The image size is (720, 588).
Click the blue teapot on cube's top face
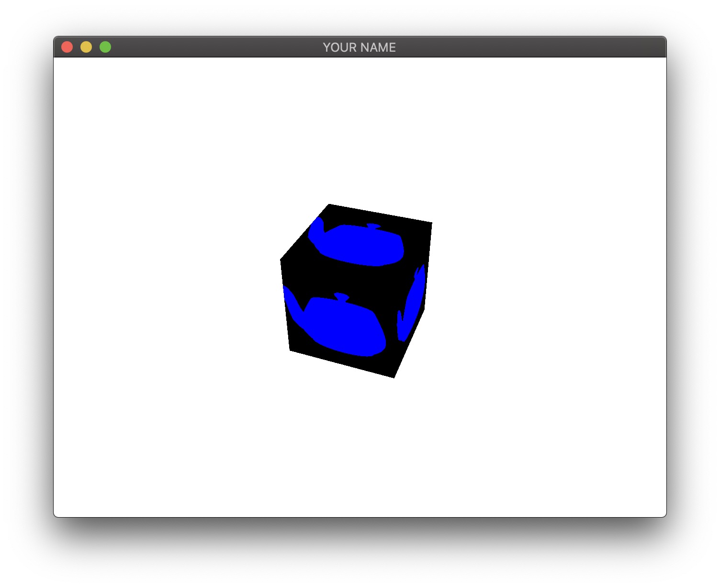(356, 241)
